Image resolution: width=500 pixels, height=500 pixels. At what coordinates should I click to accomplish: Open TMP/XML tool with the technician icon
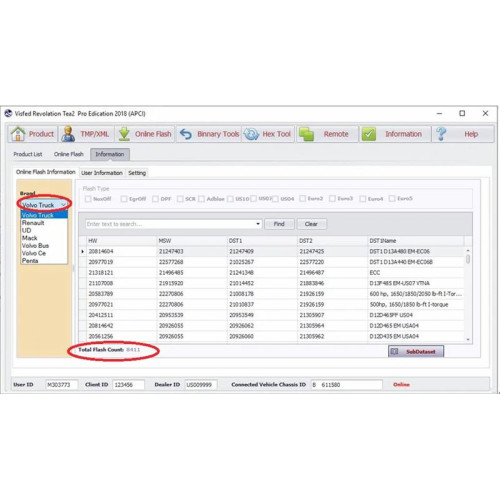pos(87,134)
